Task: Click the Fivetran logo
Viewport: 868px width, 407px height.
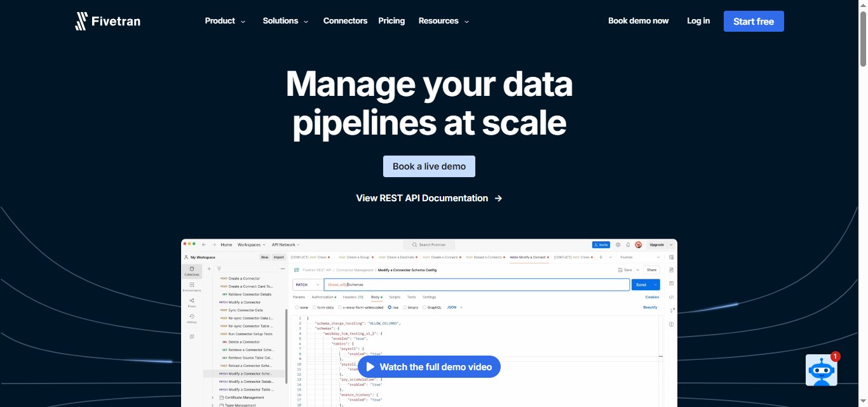Action: (x=108, y=21)
